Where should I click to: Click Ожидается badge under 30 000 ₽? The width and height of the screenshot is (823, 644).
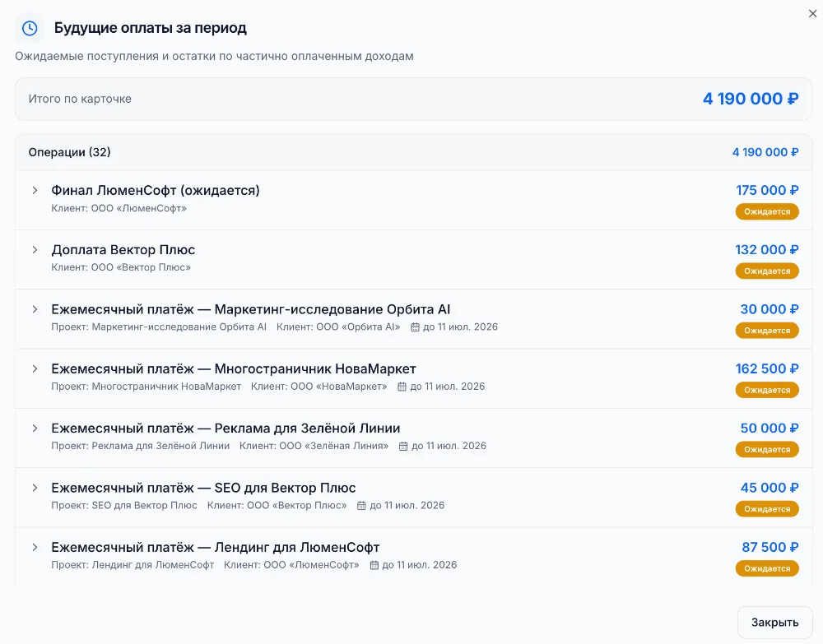(767, 331)
